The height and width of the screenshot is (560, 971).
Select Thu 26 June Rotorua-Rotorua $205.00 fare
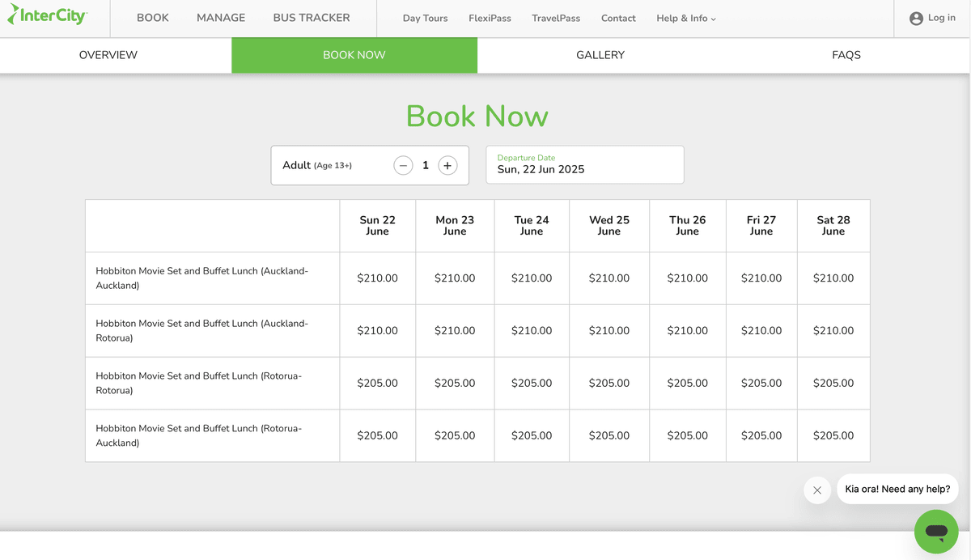click(688, 384)
